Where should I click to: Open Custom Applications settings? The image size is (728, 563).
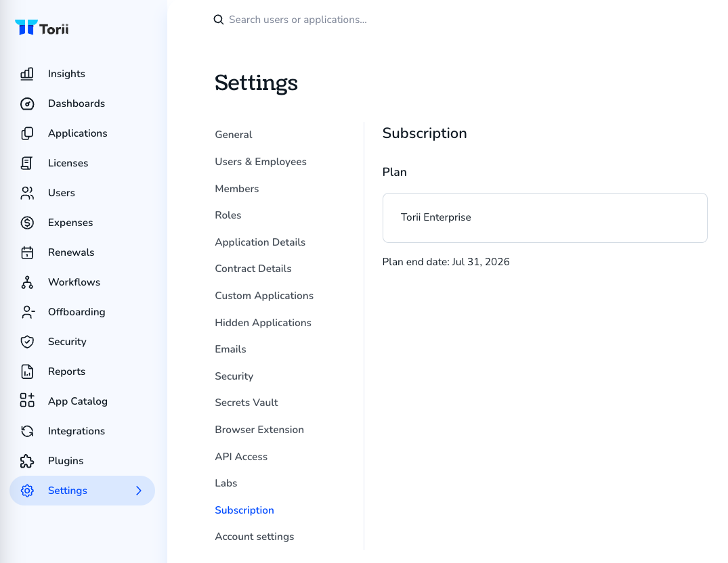click(264, 296)
